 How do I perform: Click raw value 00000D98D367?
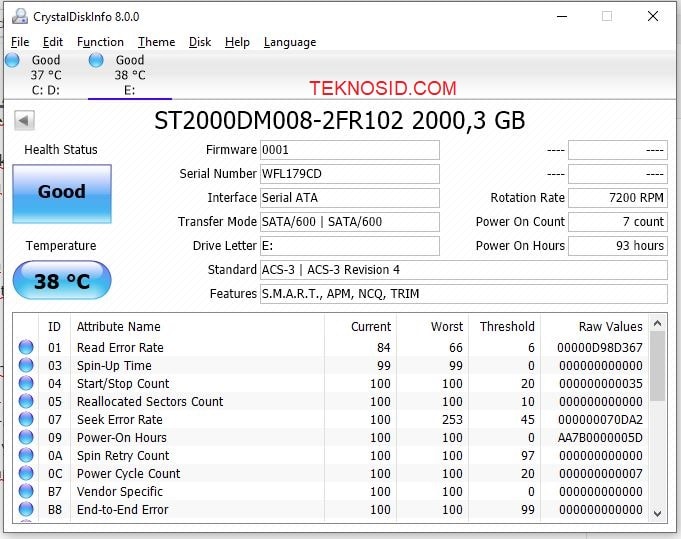599,347
